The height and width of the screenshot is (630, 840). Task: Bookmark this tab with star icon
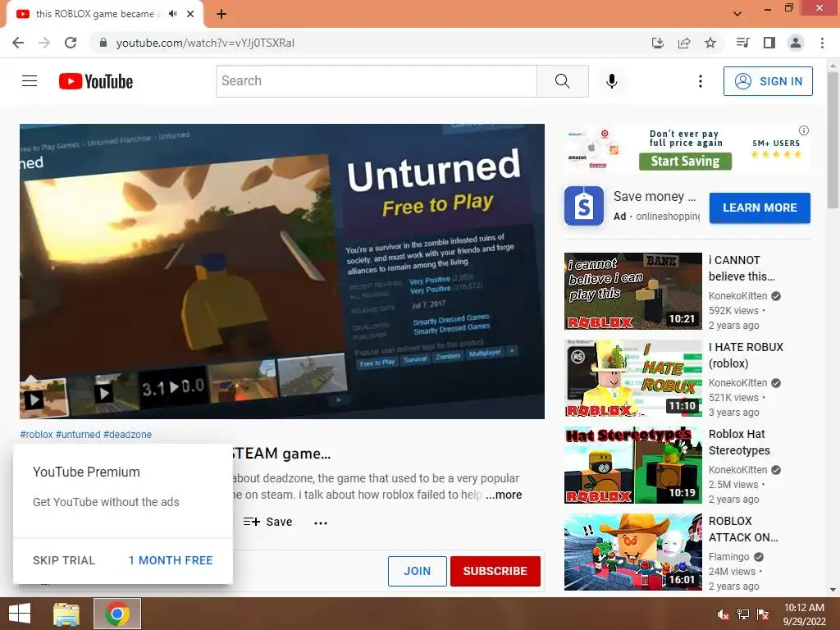pos(710,43)
